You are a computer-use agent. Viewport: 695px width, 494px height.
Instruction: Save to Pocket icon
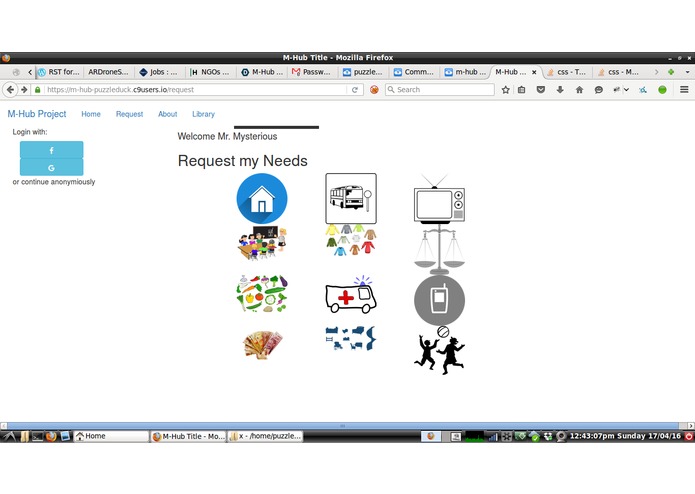tap(541, 89)
